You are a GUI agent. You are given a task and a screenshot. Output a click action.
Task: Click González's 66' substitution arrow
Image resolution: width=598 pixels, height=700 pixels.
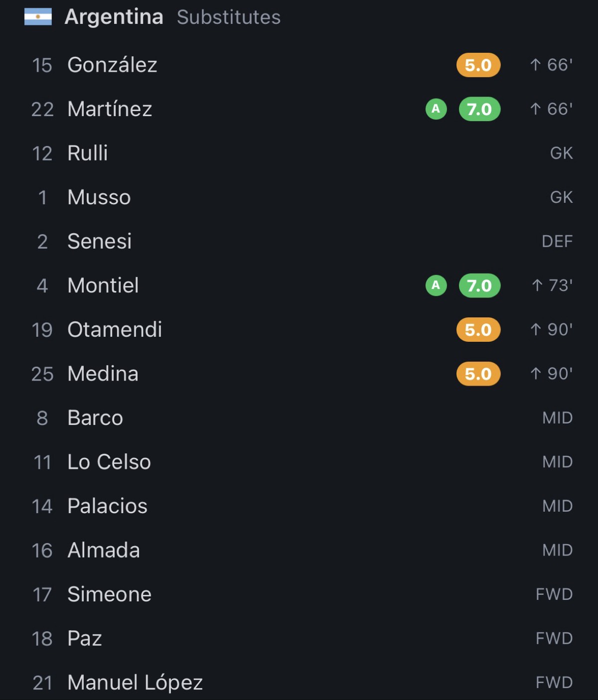pyautogui.click(x=536, y=65)
